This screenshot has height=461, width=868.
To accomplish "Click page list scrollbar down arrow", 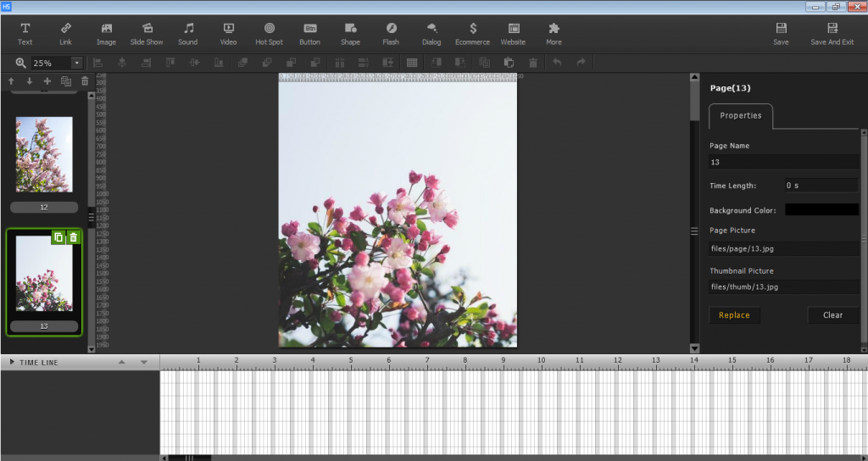I will pyautogui.click(x=92, y=348).
